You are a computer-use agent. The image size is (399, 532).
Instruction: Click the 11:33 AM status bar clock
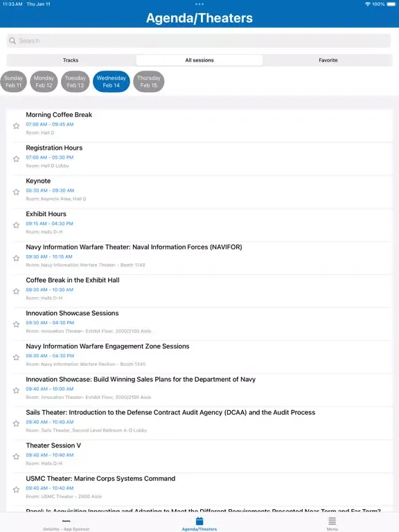point(12,4)
